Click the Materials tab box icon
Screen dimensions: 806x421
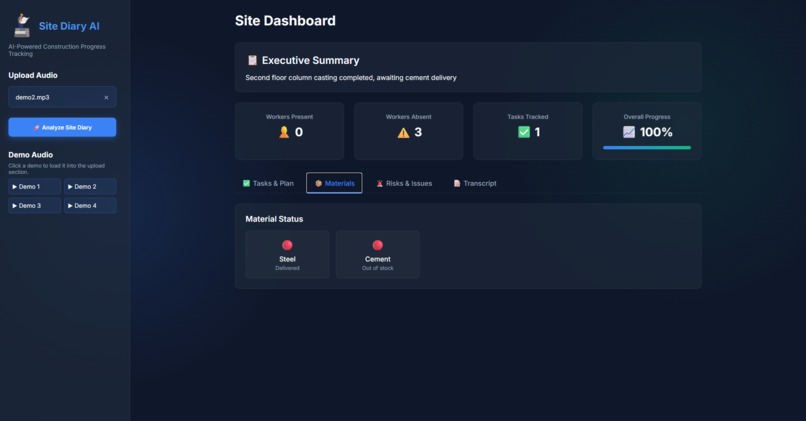318,184
